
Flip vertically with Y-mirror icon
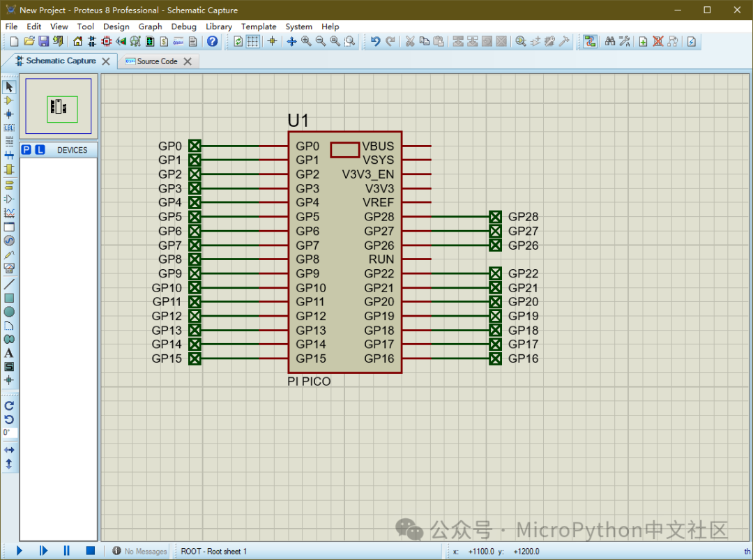[9, 464]
